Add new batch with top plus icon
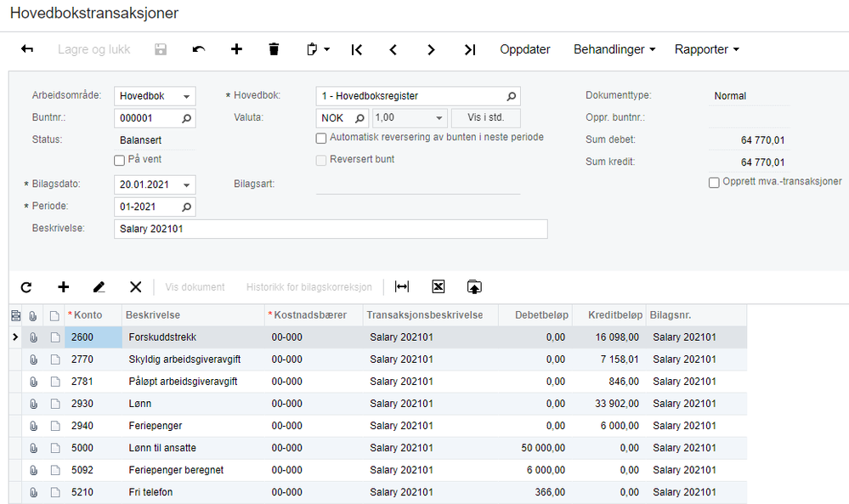849x504 pixels. pos(236,49)
